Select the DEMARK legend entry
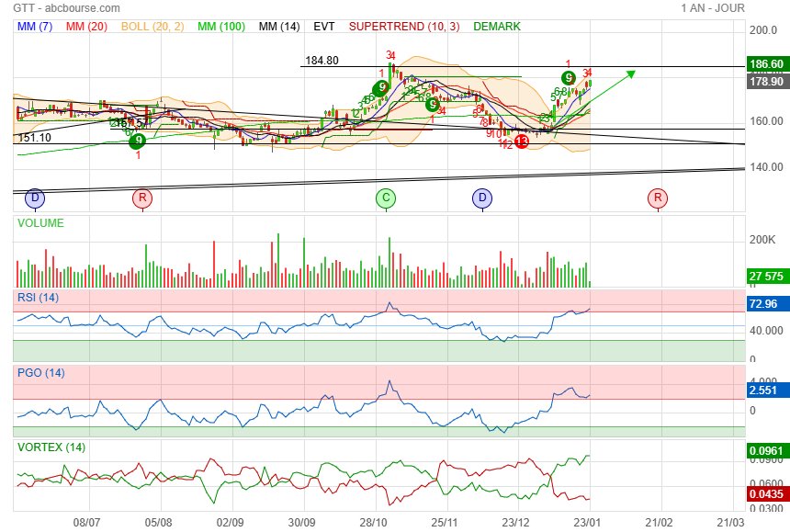Screen dimensions: 790x532 pos(497,27)
